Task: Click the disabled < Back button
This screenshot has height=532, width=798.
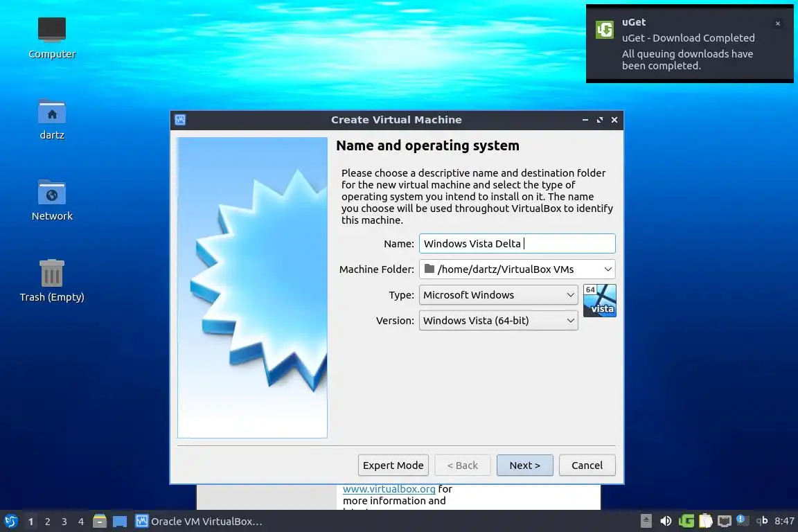Action: [462, 465]
